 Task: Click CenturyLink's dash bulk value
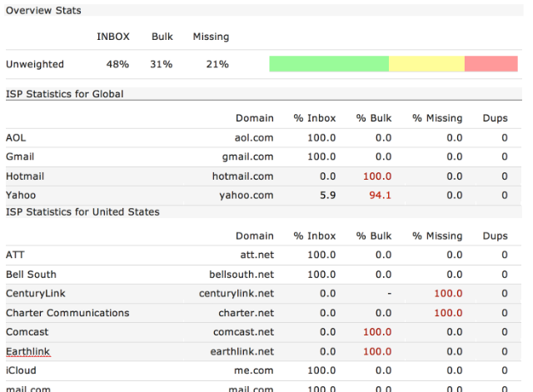pos(389,294)
